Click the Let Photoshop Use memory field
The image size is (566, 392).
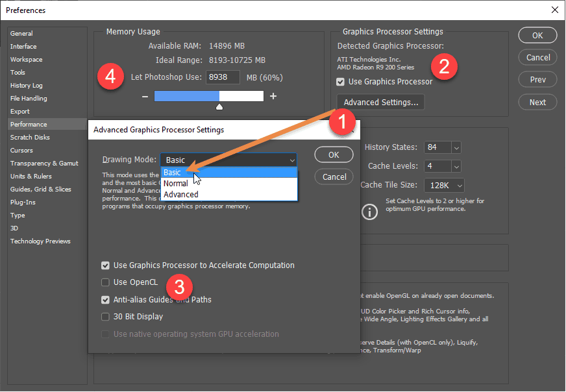tap(223, 77)
